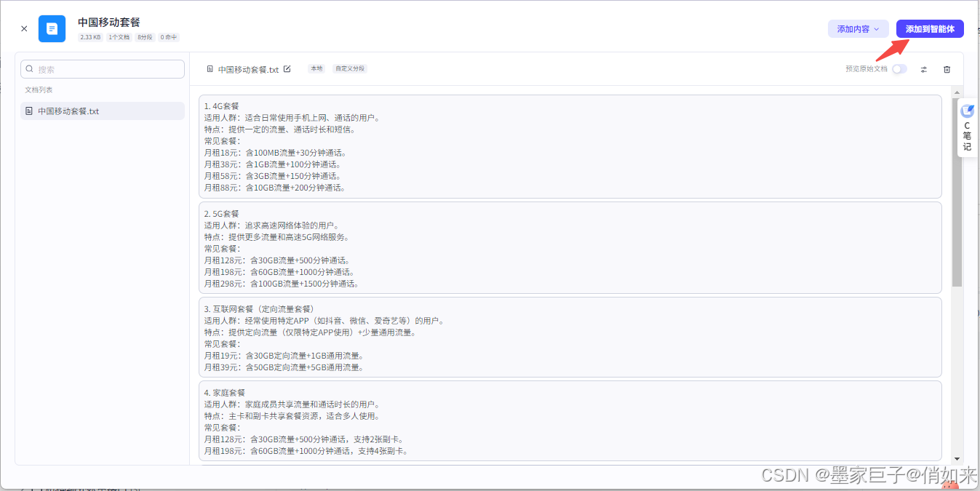Close the 中国移动套餐 knowledge base panel
The width and height of the screenshot is (980, 491).
coord(24,29)
